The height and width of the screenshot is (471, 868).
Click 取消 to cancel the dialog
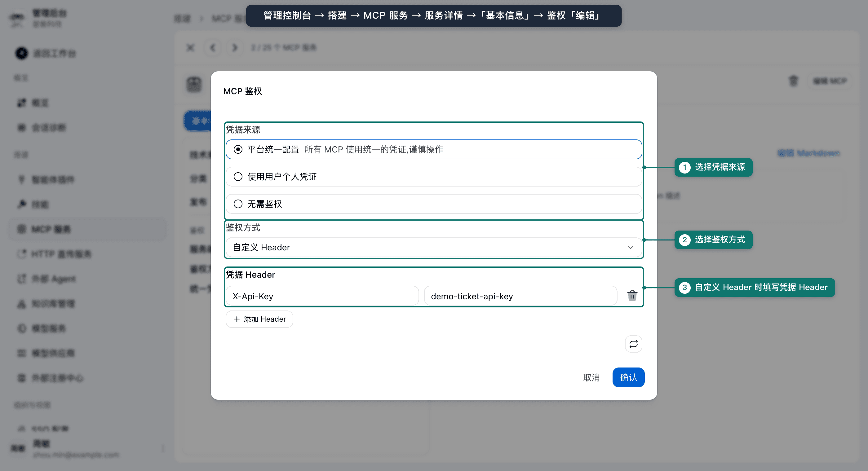[591, 377]
